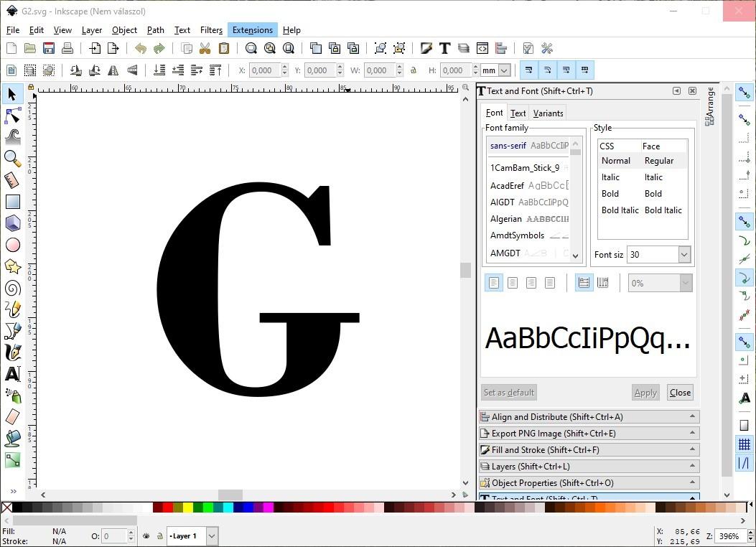Toggle center text alignment
The height and width of the screenshot is (547, 756).
tap(512, 282)
